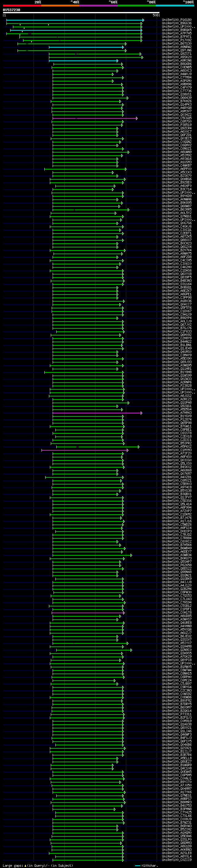Click hit label UniRef100_B7FMT1

176,37
